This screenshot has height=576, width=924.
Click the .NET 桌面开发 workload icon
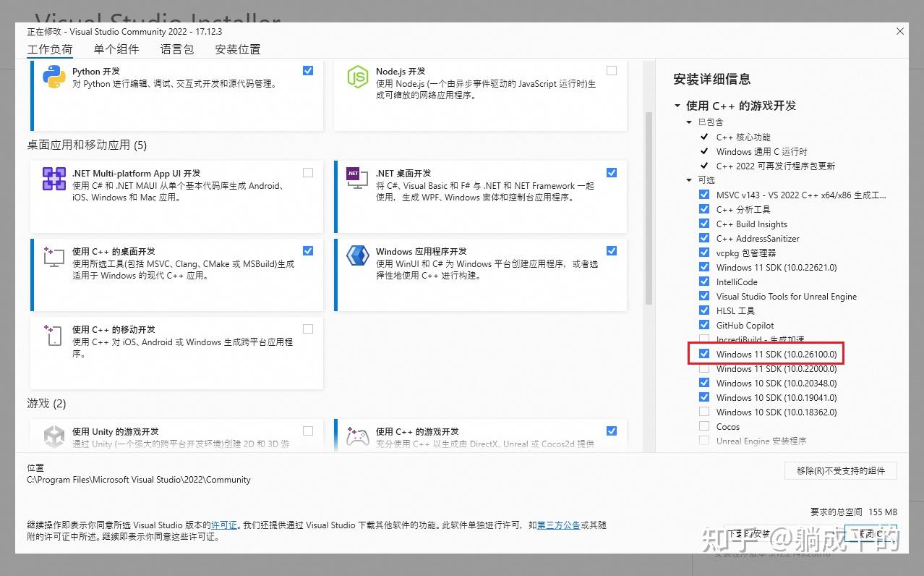tap(357, 179)
